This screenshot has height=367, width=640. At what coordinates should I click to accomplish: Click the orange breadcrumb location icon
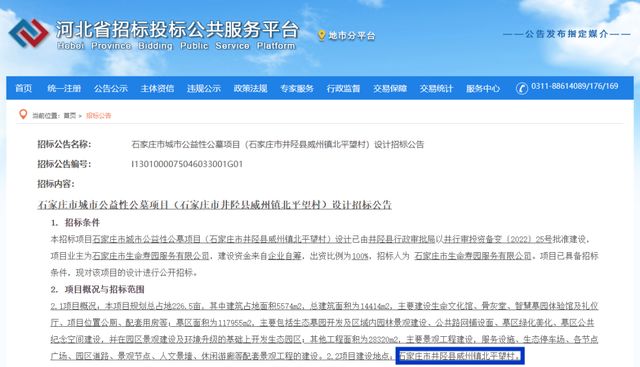pyautogui.click(x=23, y=114)
